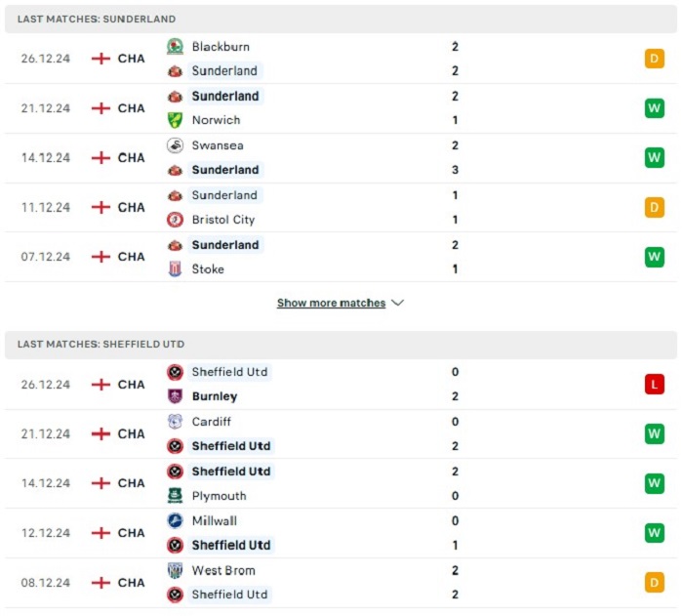Click the West Brom club crest
This screenshot has height=616, width=683.
coord(175,570)
